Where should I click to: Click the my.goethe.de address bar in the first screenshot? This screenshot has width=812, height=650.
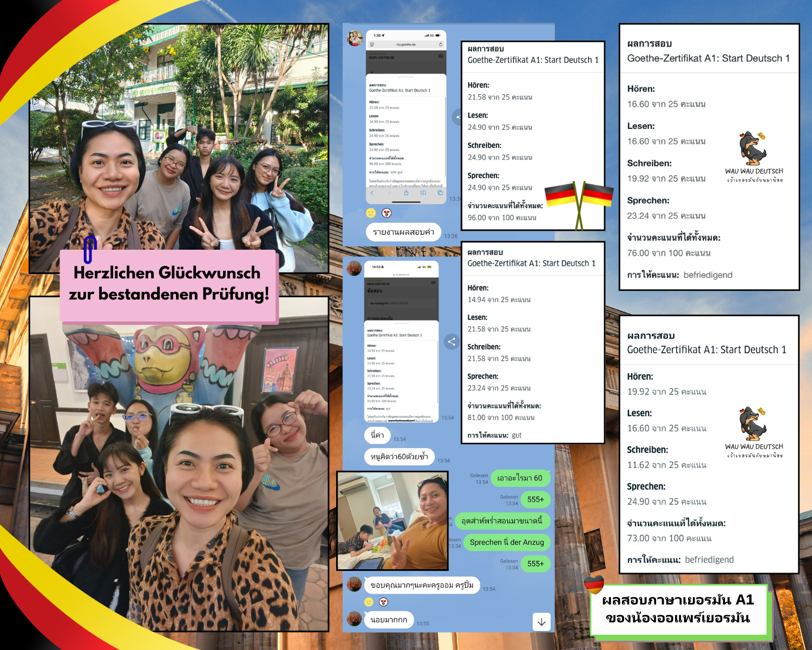(406, 44)
